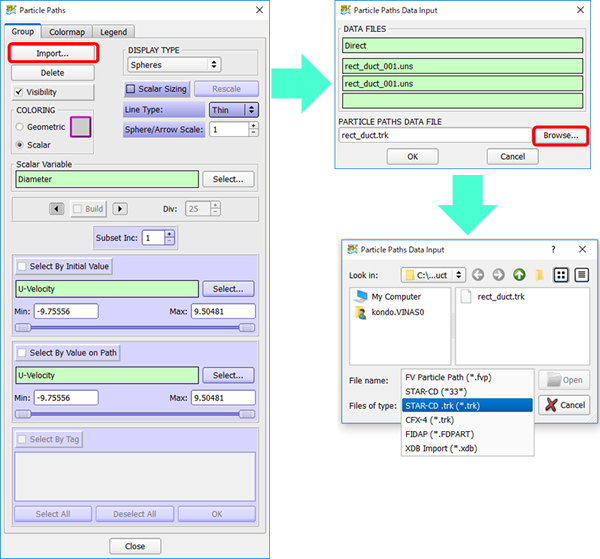Enable Select By Initial Value checkbox
600x559 pixels.
pos(21,266)
